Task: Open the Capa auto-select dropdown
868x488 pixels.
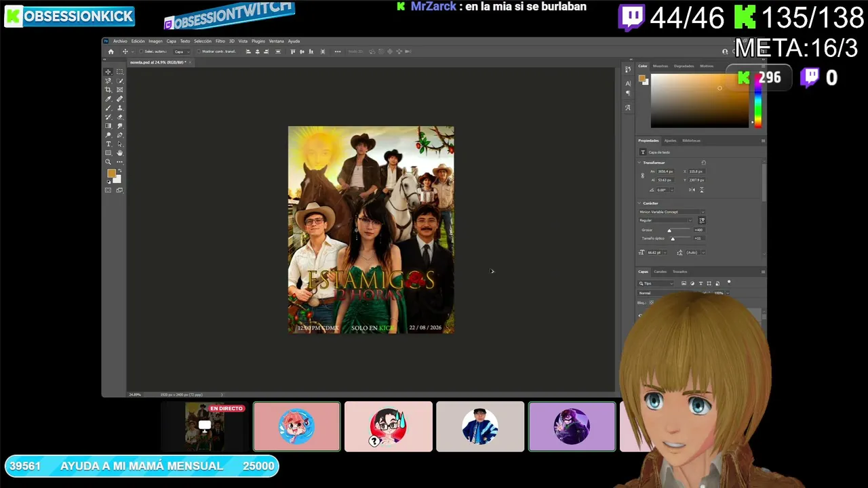Action: tap(182, 52)
